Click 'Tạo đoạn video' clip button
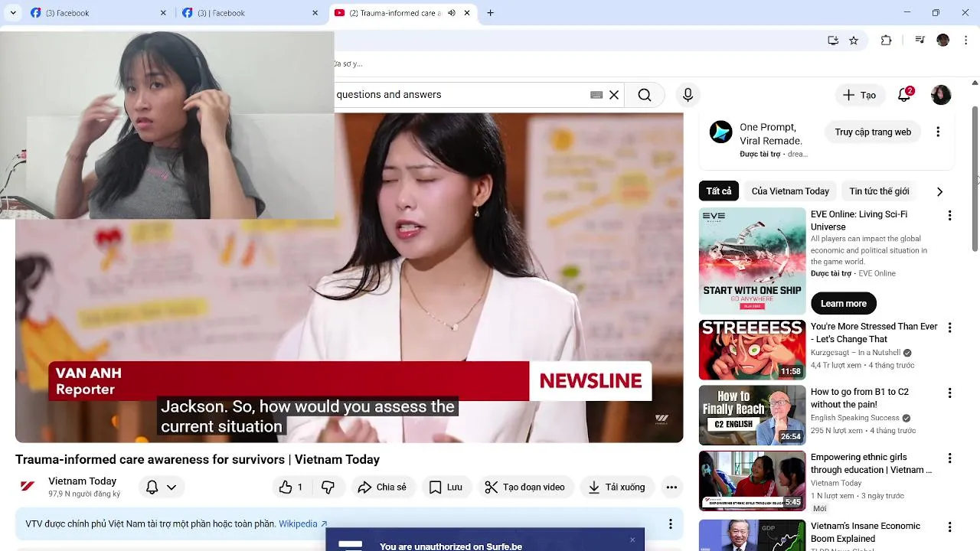Image resolution: width=980 pixels, height=551 pixels. click(525, 487)
